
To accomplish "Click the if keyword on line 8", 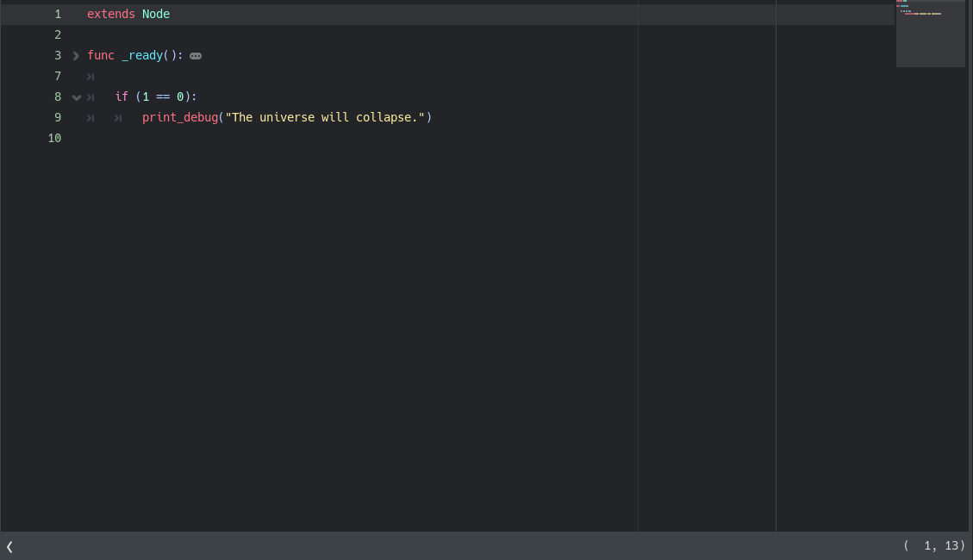I will (x=121, y=96).
